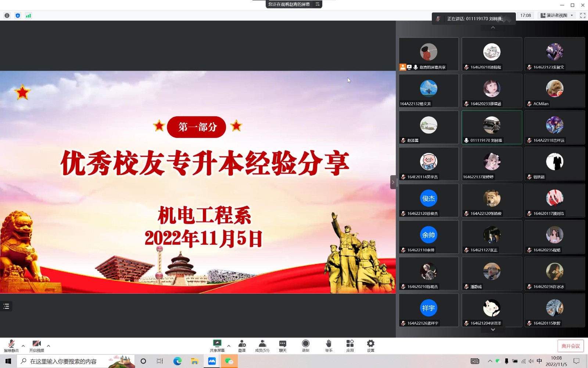Select the 164620218汤鲲程 participant tile
Screen dimensions: 588x368
point(492,54)
